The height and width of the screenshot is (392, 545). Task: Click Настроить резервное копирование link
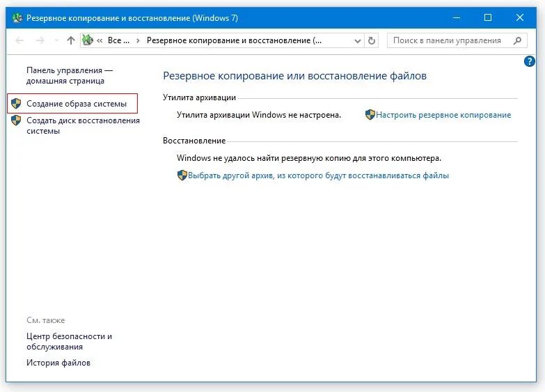tap(443, 115)
